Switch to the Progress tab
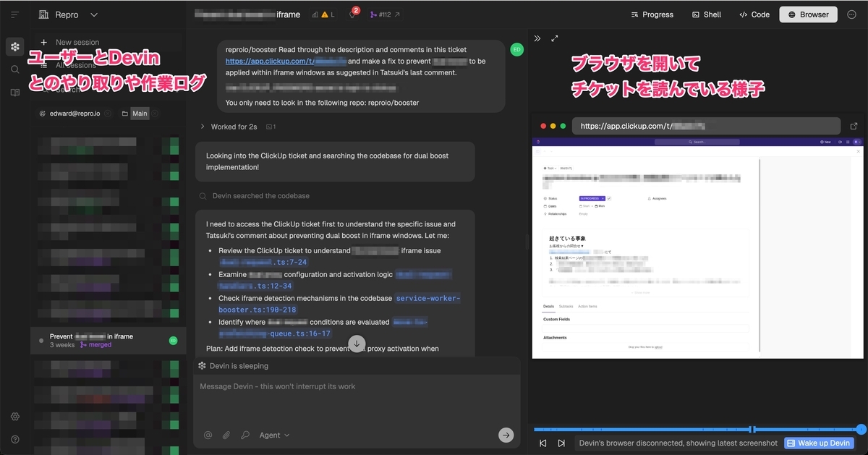Screen dimensions: 868x455 (x=652, y=14)
